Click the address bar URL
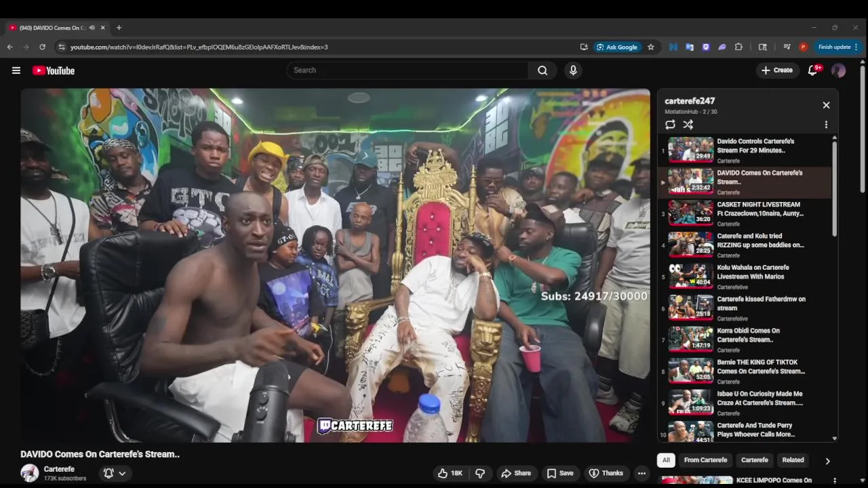Screen dimensions: 868x488 click(x=199, y=47)
